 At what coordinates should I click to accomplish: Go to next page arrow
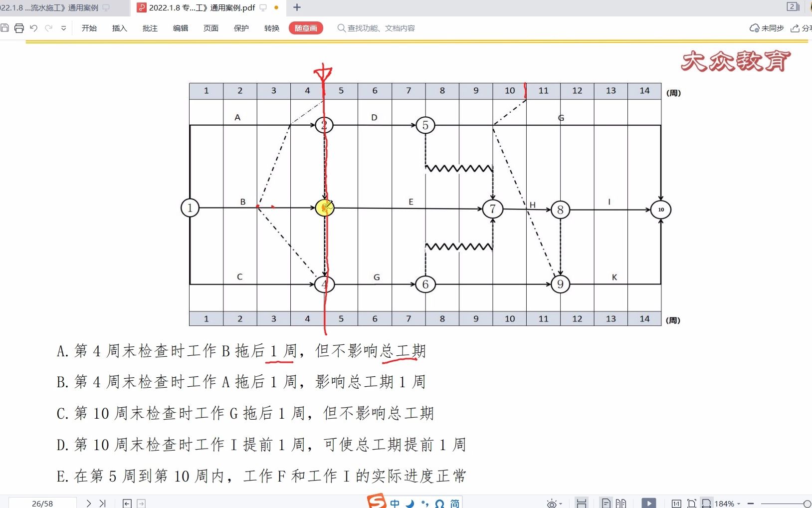(89, 504)
